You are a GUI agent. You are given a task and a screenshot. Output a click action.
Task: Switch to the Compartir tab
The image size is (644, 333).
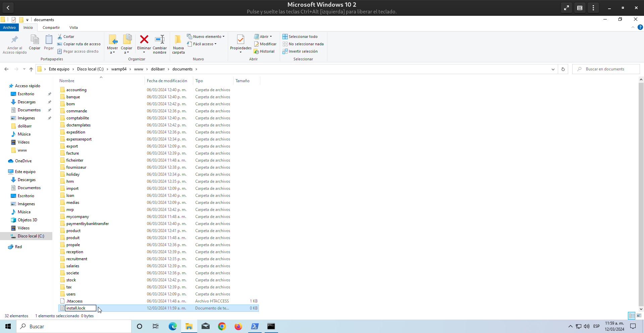[51, 27]
